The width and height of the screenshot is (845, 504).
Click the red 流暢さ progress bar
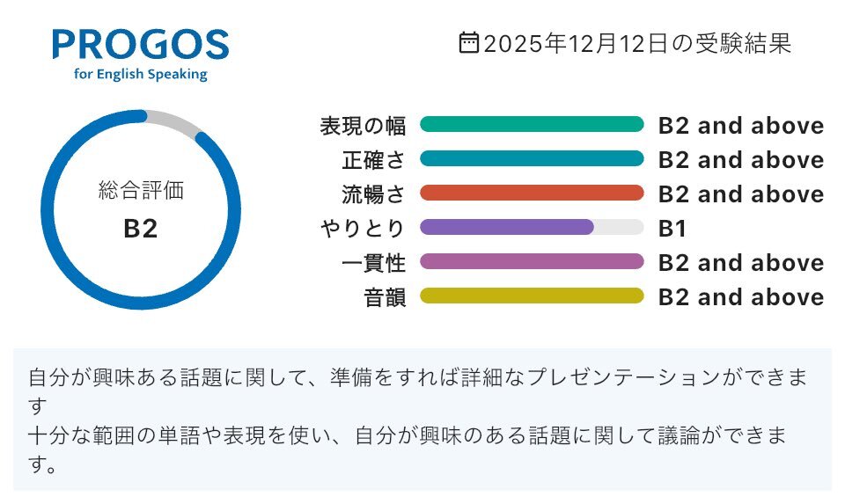coord(532,194)
